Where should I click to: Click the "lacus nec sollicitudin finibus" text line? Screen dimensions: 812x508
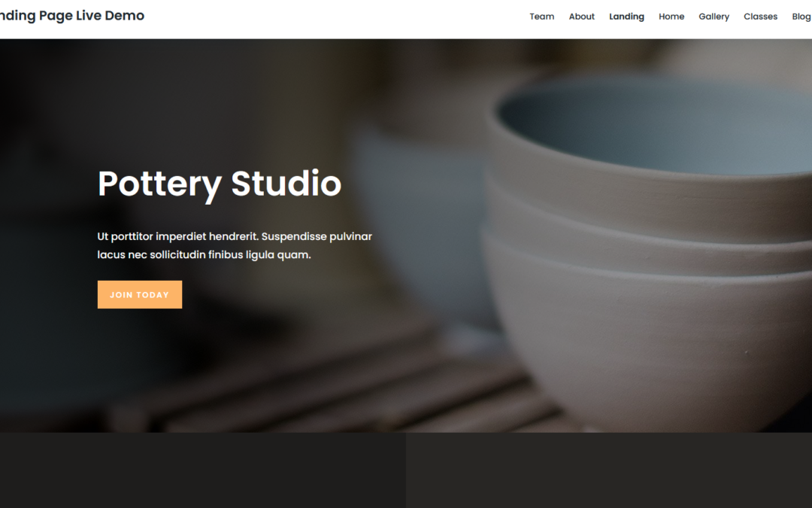coord(204,254)
